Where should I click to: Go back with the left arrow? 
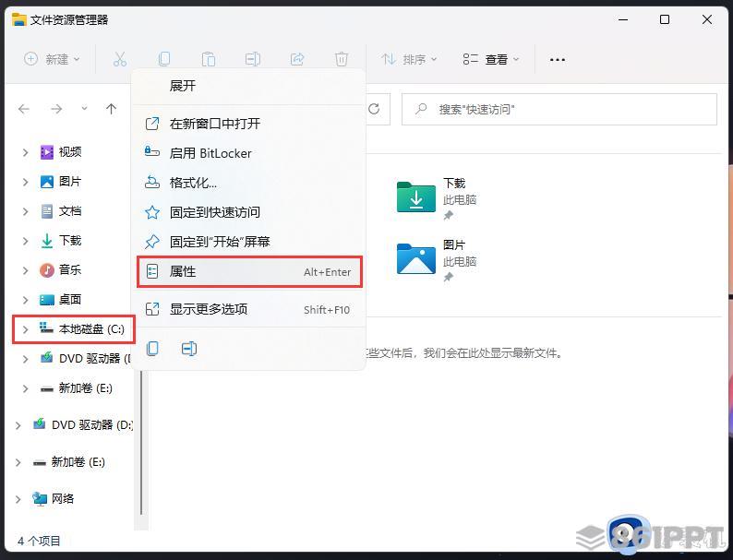point(24,109)
